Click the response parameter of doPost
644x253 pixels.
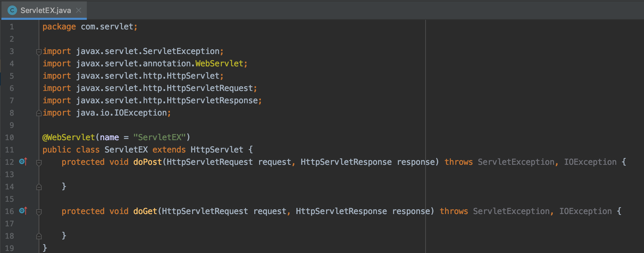tap(416, 162)
